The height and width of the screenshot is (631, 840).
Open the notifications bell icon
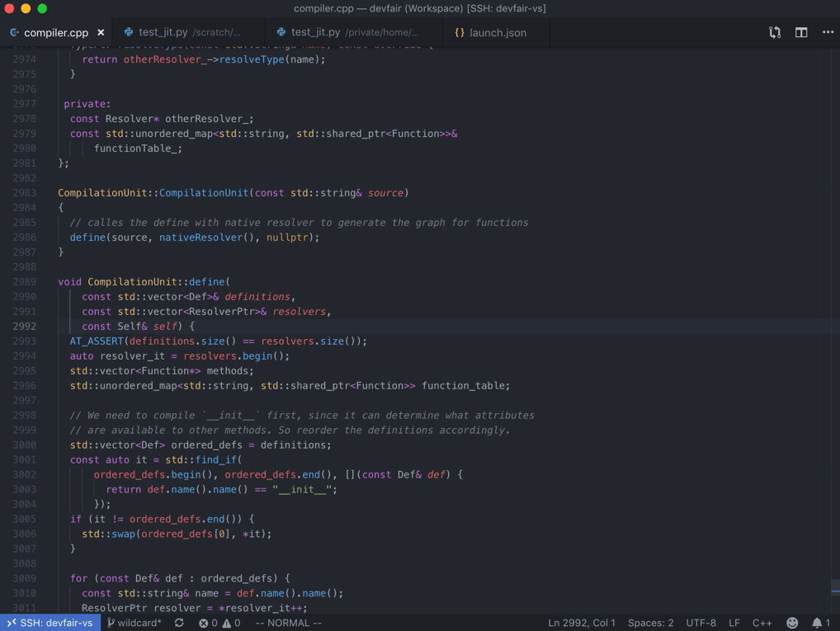click(x=820, y=623)
